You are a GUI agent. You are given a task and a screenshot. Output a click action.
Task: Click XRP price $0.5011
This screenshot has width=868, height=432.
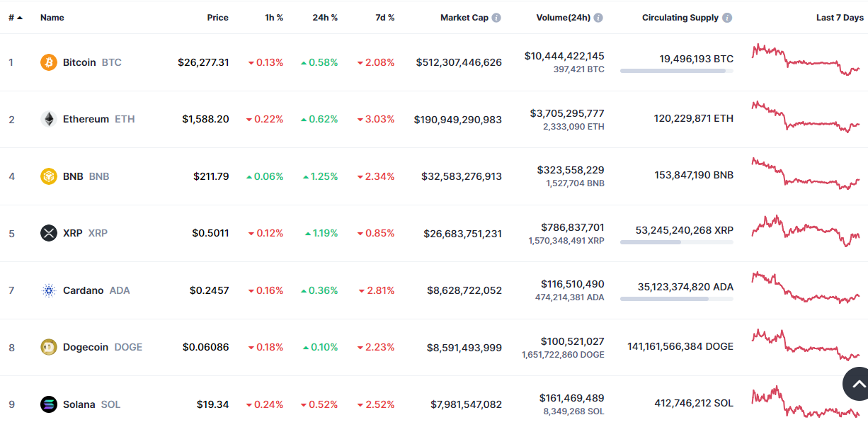tap(210, 233)
